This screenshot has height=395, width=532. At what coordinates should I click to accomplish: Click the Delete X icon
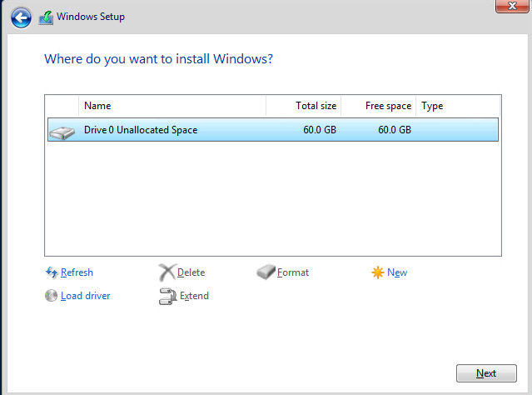tap(167, 272)
